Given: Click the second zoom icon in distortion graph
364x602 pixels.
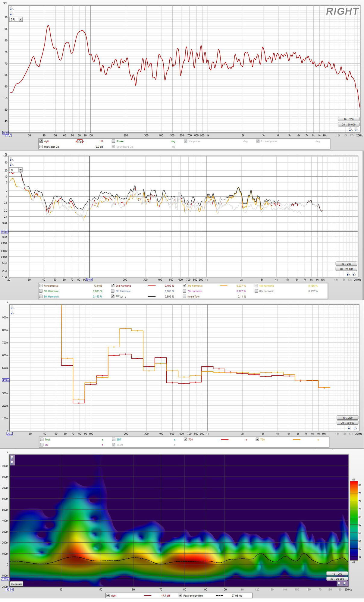Looking at the screenshot, I should [11, 164].
